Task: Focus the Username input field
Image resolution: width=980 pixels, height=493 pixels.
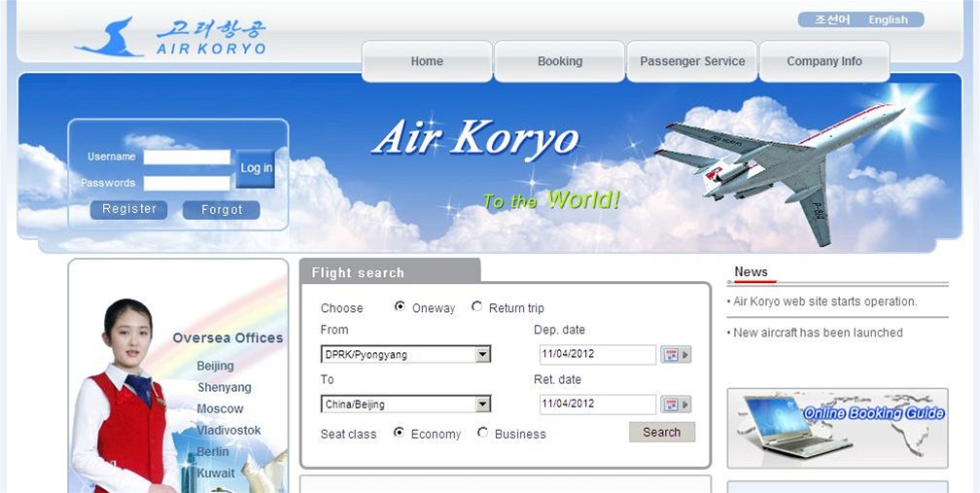Action: (187, 157)
